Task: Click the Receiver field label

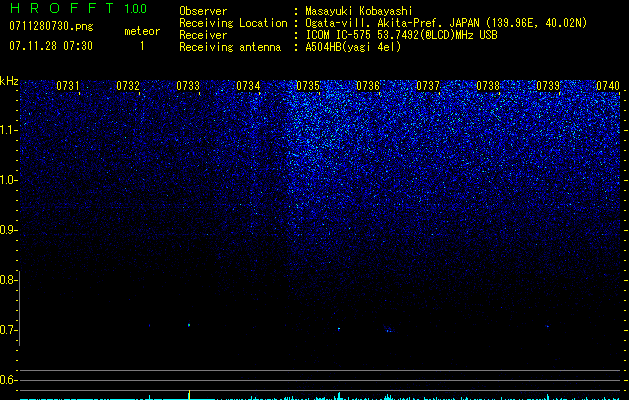Action: pos(203,35)
